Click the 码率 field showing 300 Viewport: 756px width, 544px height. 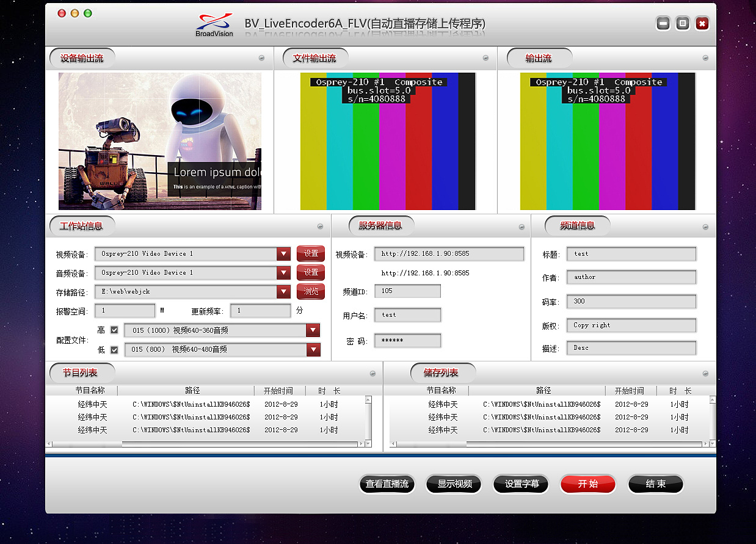point(631,302)
